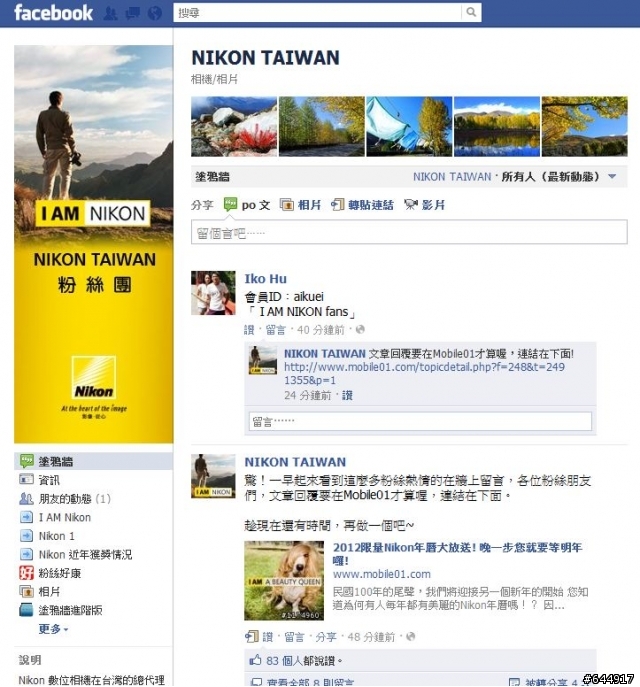
Task: Expand 更多 in the left sidebar
Action: pos(53,629)
